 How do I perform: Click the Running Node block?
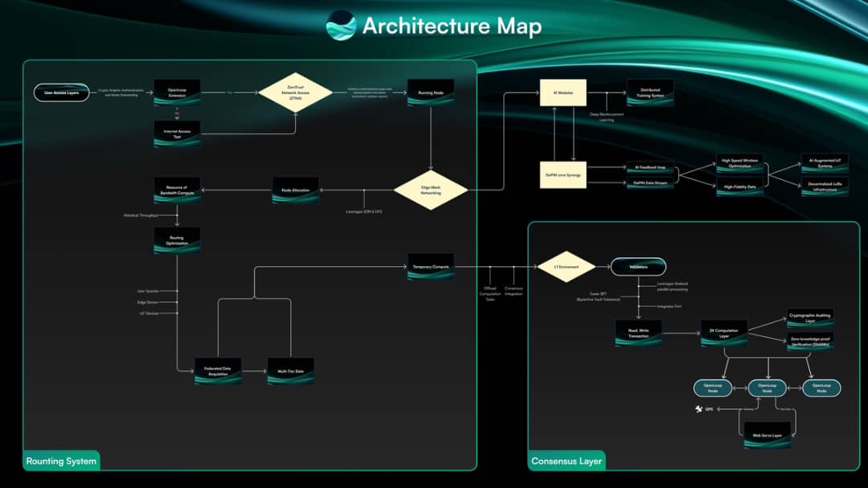(432, 92)
